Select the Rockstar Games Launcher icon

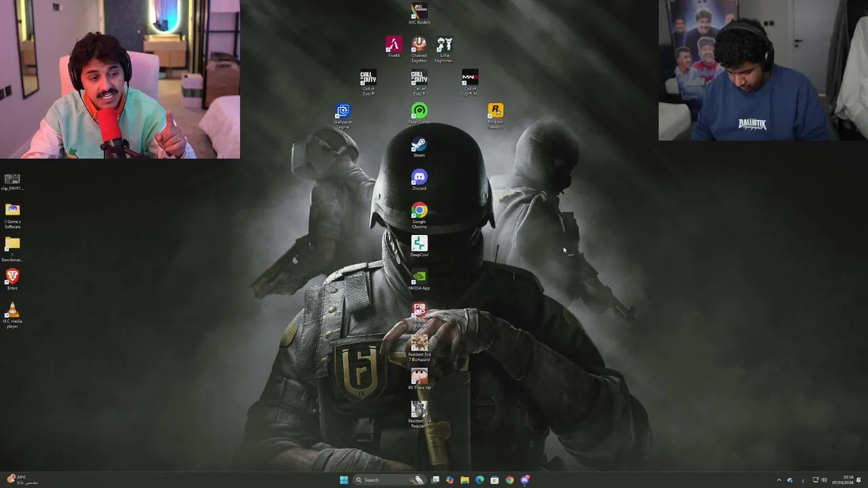[496, 116]
